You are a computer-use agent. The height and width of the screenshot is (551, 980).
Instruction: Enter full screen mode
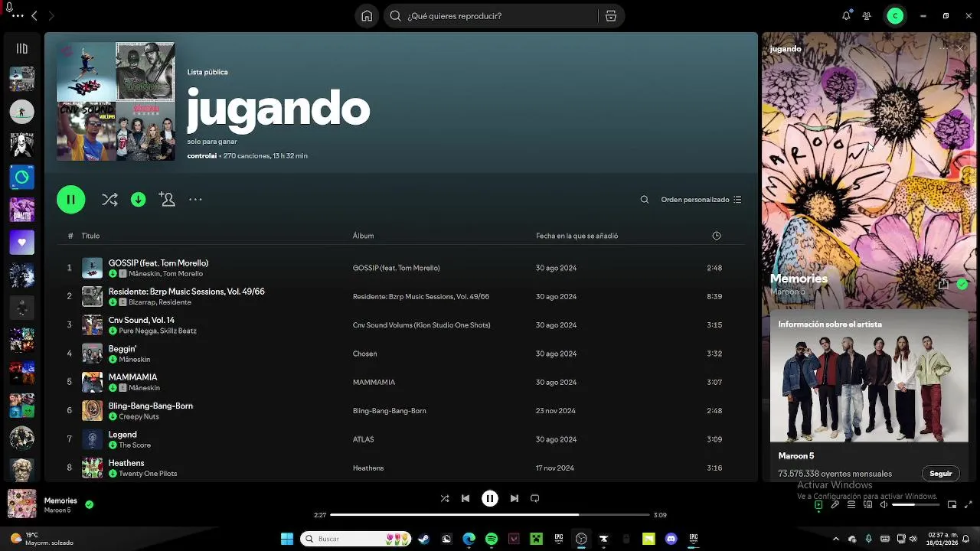[969, 505]
